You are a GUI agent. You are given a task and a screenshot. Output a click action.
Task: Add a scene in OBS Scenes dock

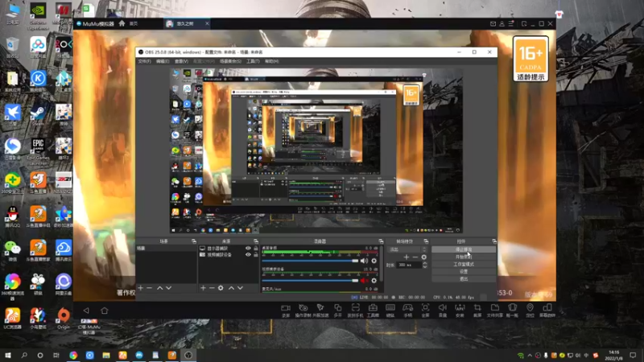tap(140, 288)
